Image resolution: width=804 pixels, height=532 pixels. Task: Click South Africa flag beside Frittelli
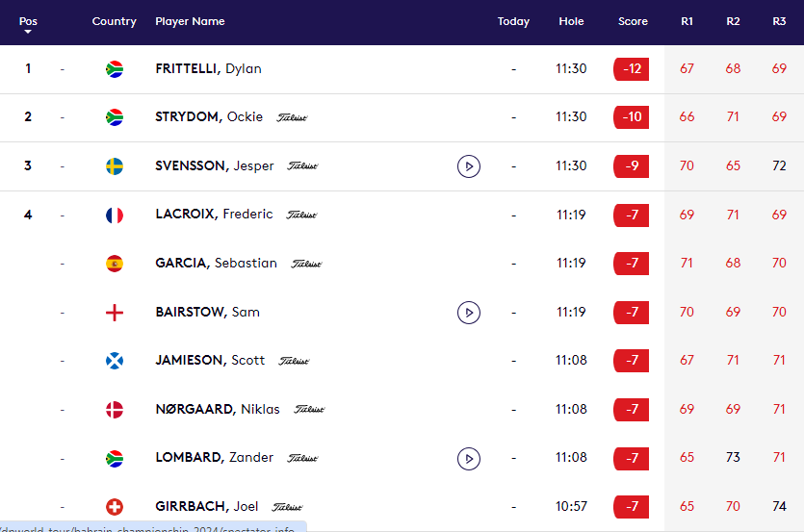(115, 69)
